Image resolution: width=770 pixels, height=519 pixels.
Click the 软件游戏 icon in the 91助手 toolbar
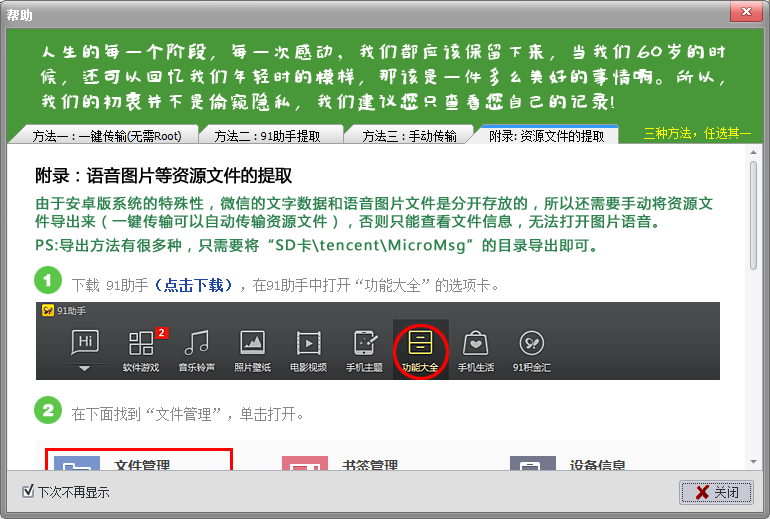[x=141, y=345]
